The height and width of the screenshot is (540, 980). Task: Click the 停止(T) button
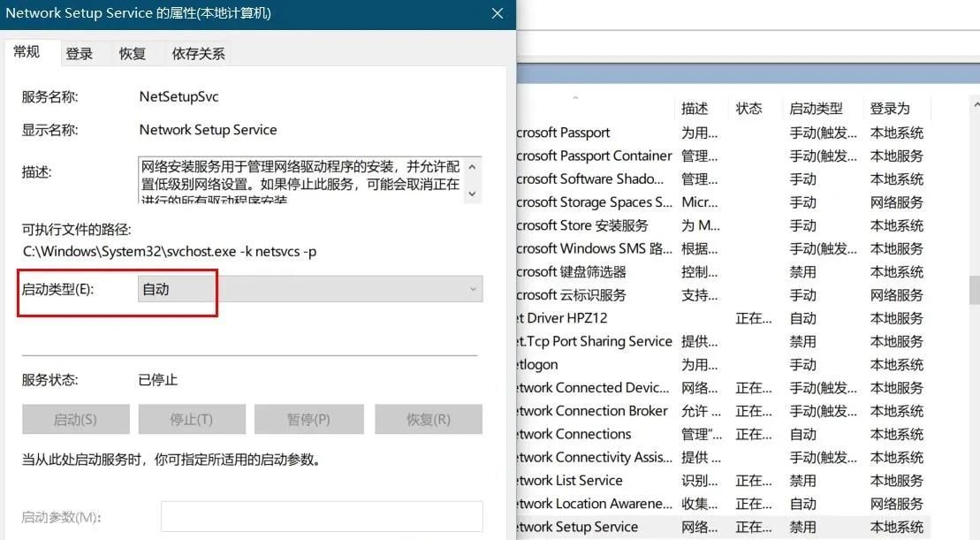[192, 419]
